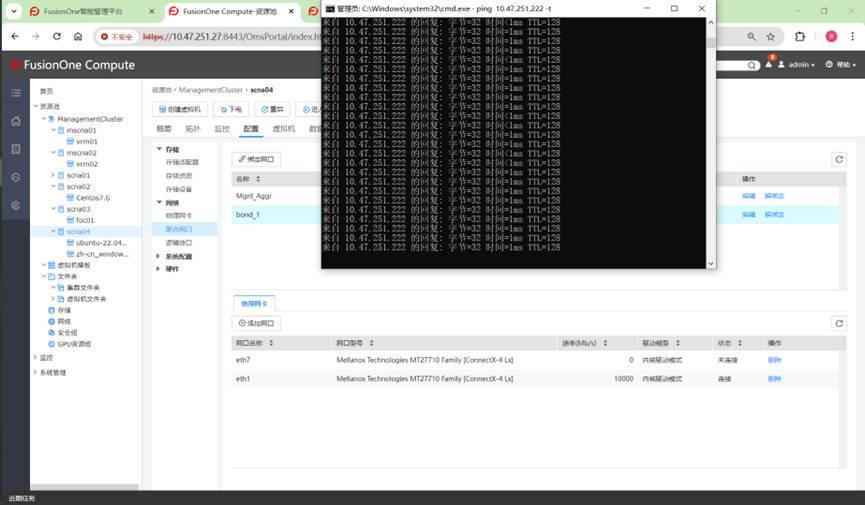Collapse the scna03 host node
Image resolution: width=865 pixels, height=505 pixels.
pos(53,209)
